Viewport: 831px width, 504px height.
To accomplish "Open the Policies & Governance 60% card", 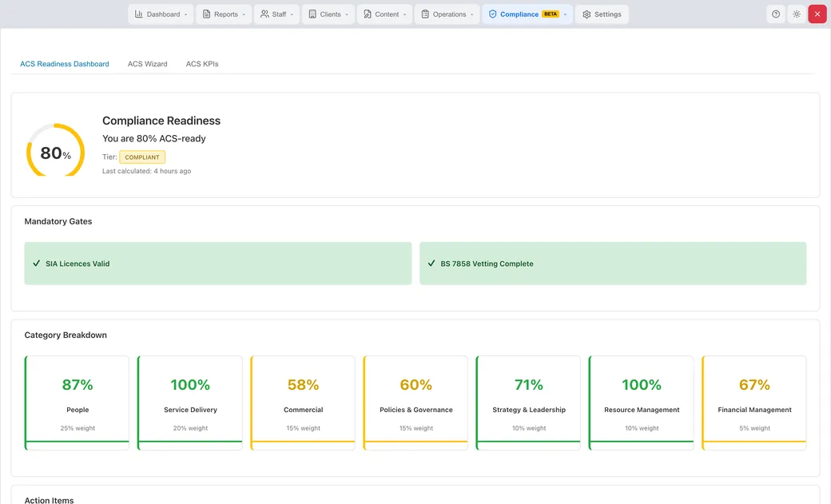I will coord(415,403).
